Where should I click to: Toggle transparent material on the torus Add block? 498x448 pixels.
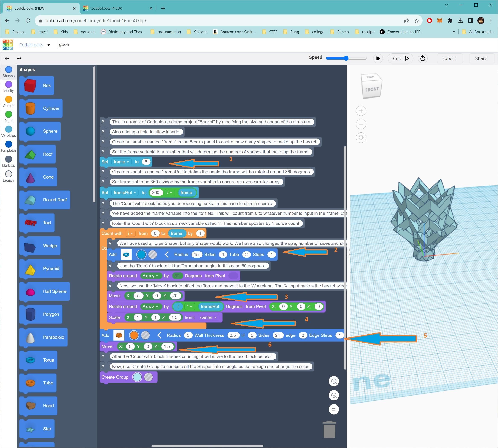(x=152, y=254)
